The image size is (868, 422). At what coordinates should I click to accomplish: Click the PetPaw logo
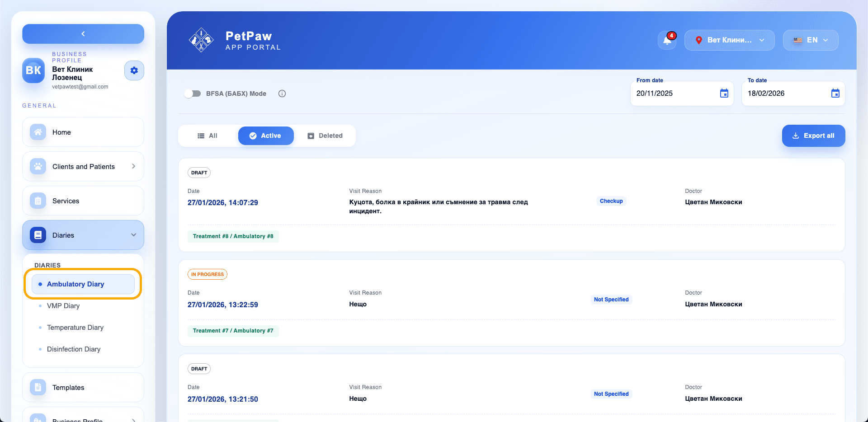point(201,40)
